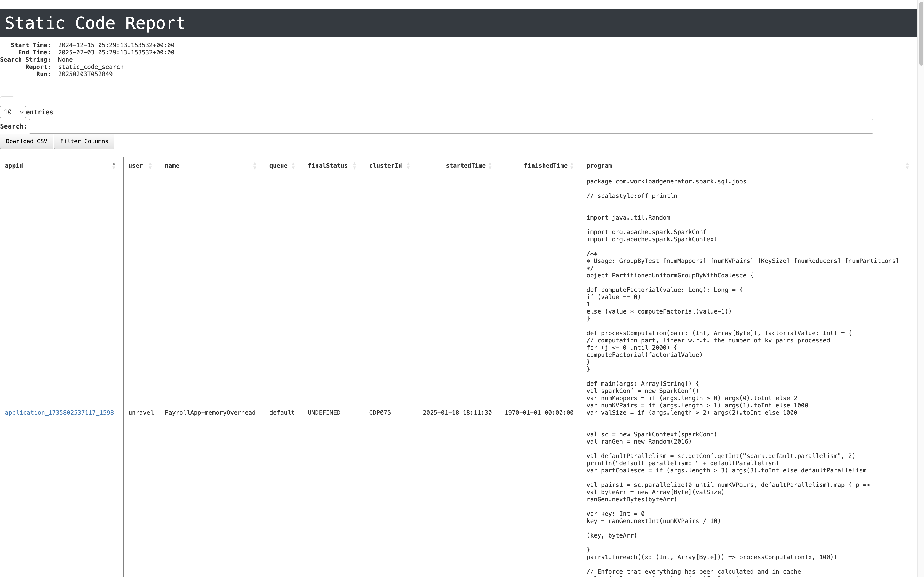The height and width of the screenshot is (577, 924).
Task: Click the 'finalStatus' column header label
Action: point(328,166)
